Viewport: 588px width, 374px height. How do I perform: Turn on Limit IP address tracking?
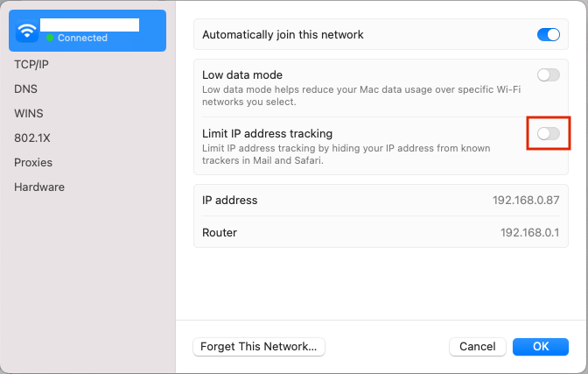(x=548, y=134)
